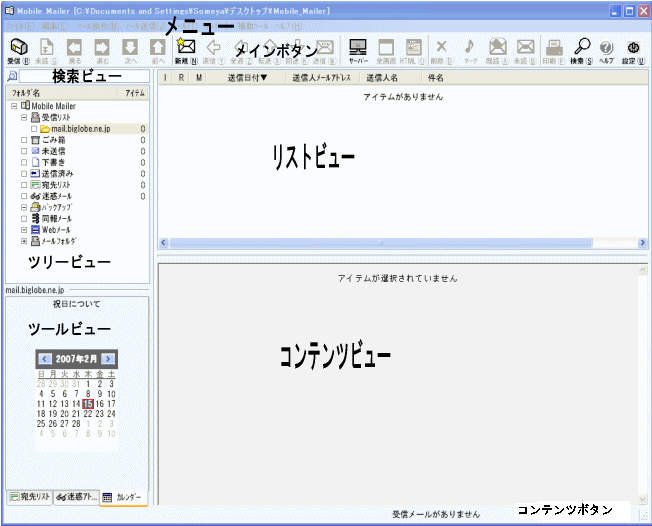Sort by 送信日付 column header
This screenshot has width=652, height=526.
(x=245, y=77)
